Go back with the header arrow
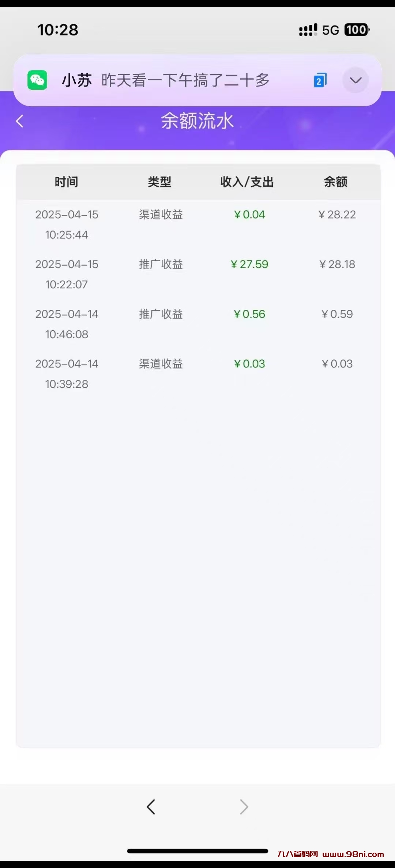Screen dimensions: 395x868 click(20, 121)
